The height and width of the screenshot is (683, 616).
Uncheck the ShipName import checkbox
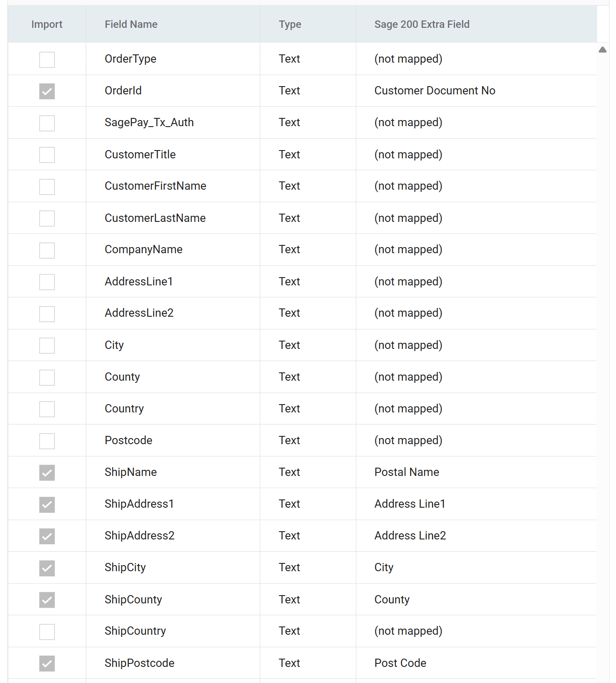[x=47, y=473]
